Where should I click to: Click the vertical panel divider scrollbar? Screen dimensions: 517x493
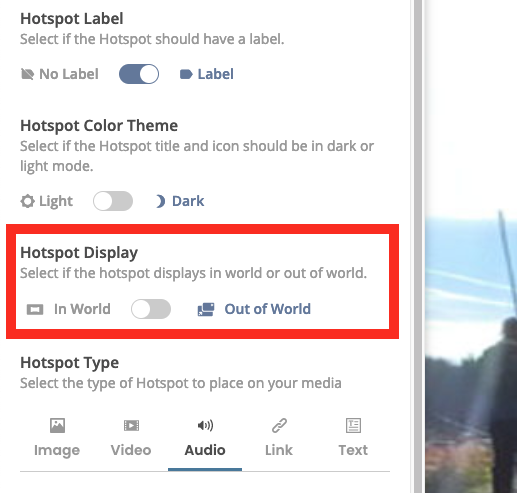click(x=418, y=246)
